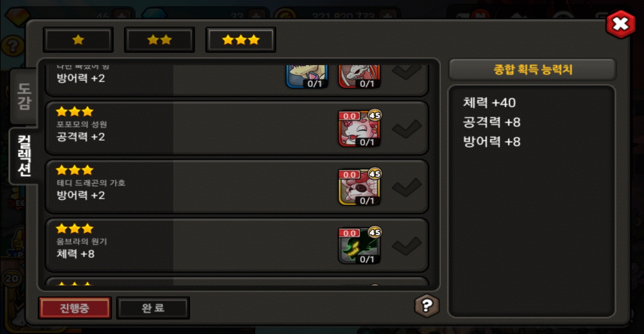Select the two-star filter tab
Screen dimensions: 644x334
159,40
